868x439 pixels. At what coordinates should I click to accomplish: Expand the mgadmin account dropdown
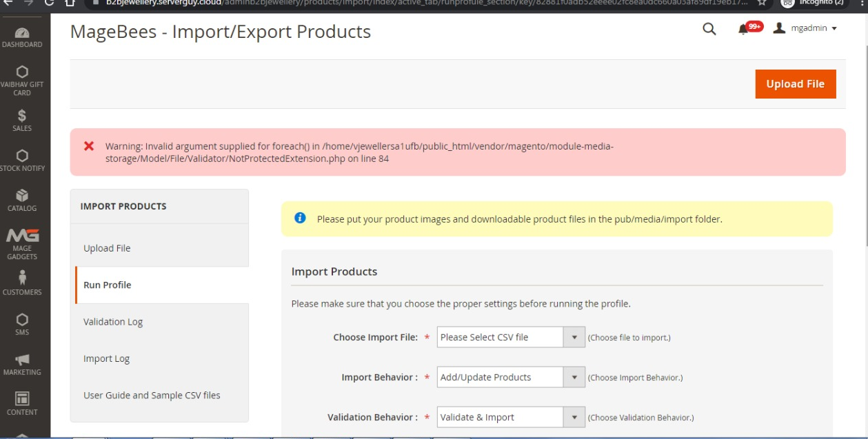click(x=805, y=28)
